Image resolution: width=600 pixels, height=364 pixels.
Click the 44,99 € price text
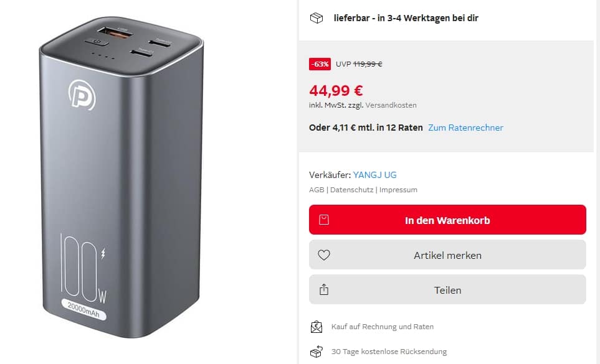pos(336,91)
